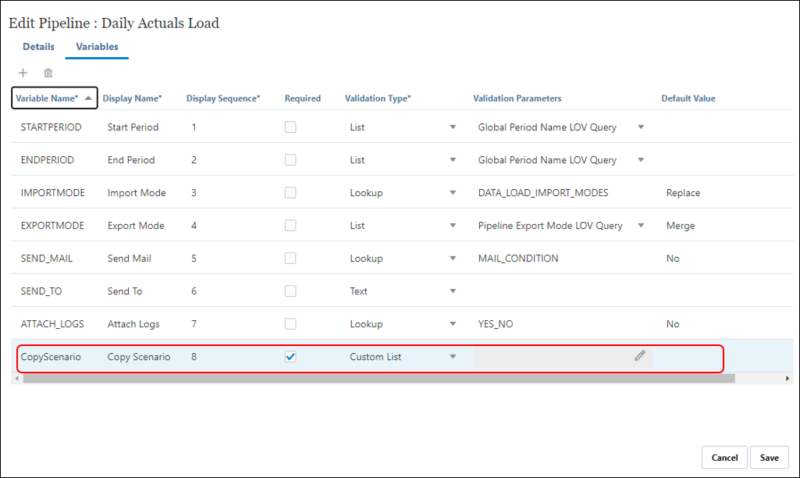Click the pencil edit icon for CopyScenario

(639, 356)
